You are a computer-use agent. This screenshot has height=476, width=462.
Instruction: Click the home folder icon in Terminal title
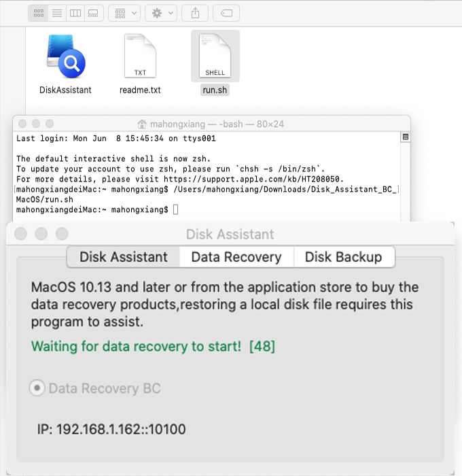click(x=142, y=124)
